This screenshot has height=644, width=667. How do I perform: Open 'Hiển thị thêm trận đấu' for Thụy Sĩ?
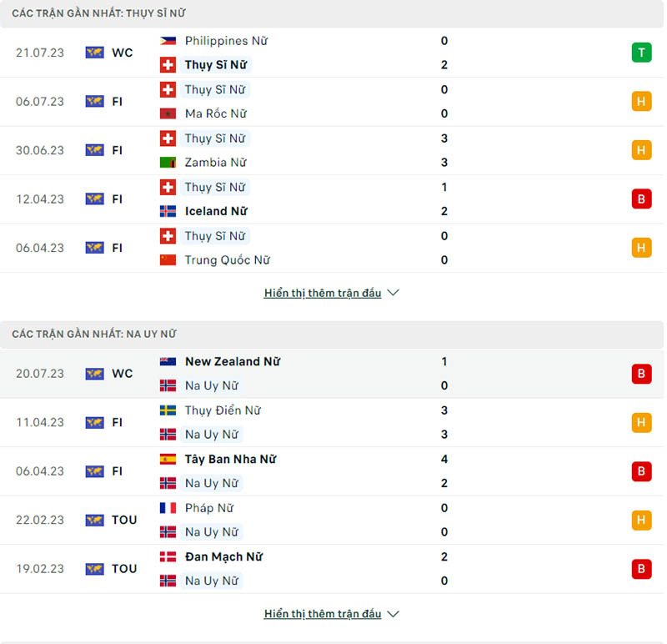[x=323, y=293]
